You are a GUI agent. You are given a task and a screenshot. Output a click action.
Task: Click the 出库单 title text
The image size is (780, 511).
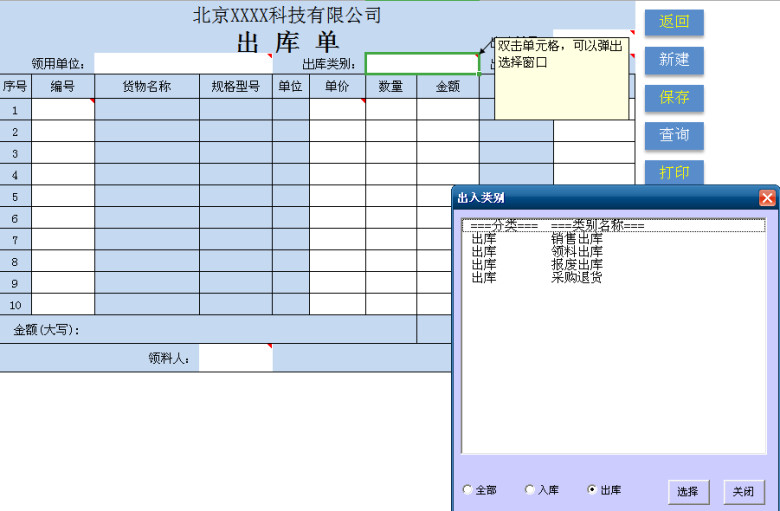coord(288,42)
